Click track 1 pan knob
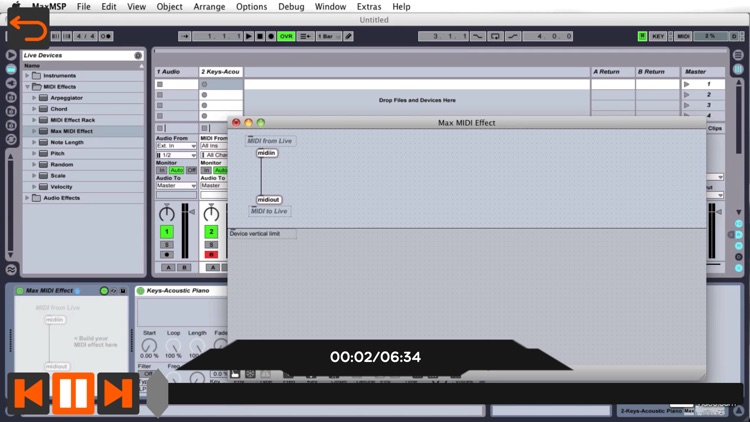The height and width of the screenshot is (422, 750). [x=166, y=213]
